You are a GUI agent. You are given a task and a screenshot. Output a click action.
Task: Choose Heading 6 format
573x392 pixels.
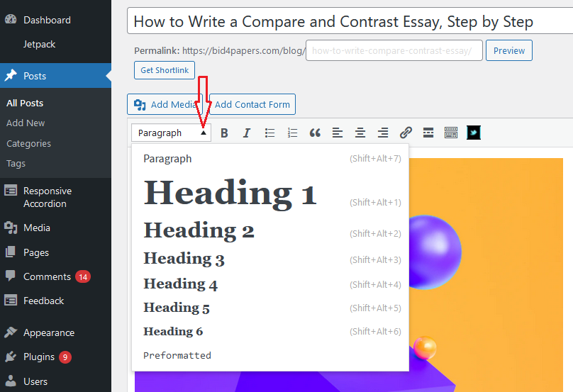[x=270, y=331]
